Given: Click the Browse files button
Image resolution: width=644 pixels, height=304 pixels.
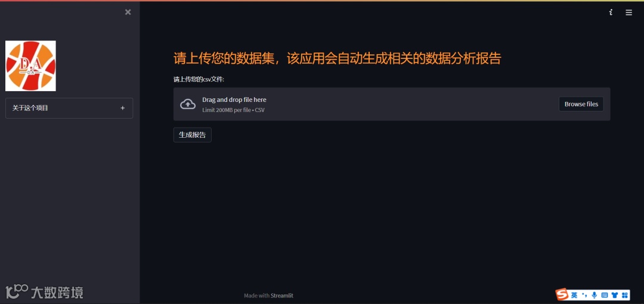Looking at the screenshot, I should pos(581,104).
